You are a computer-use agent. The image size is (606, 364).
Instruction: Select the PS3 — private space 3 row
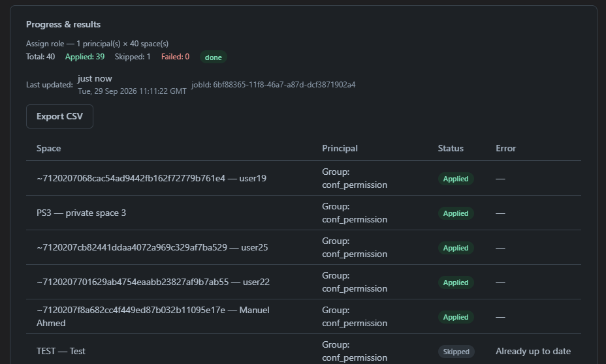tap(304, 213)
